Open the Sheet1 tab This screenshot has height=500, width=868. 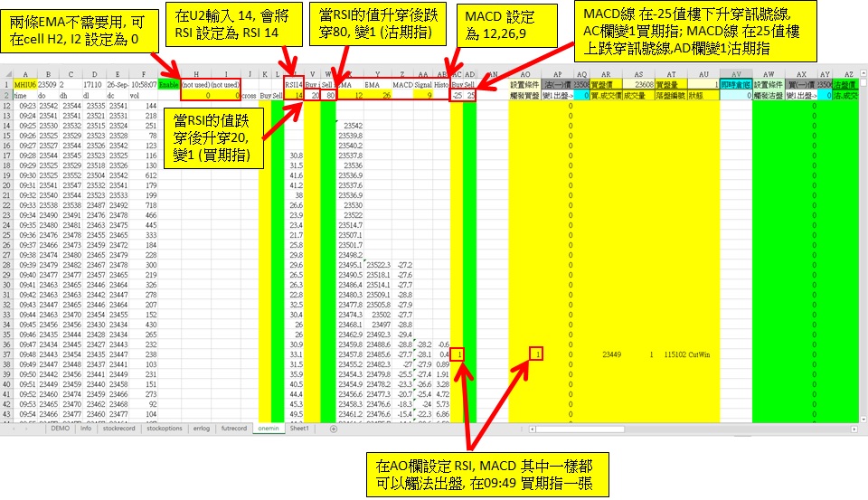point(299,429)
